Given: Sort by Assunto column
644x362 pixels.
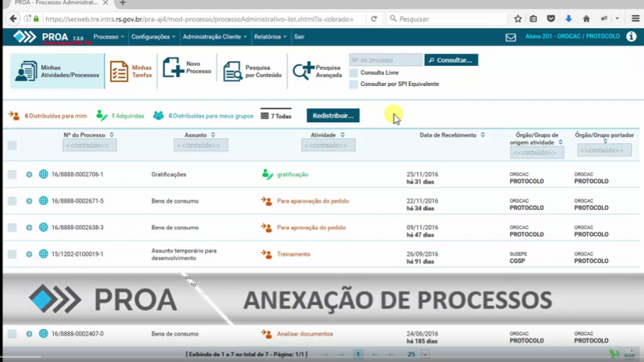Looking at the screenshot, I should tap(213, 135).
